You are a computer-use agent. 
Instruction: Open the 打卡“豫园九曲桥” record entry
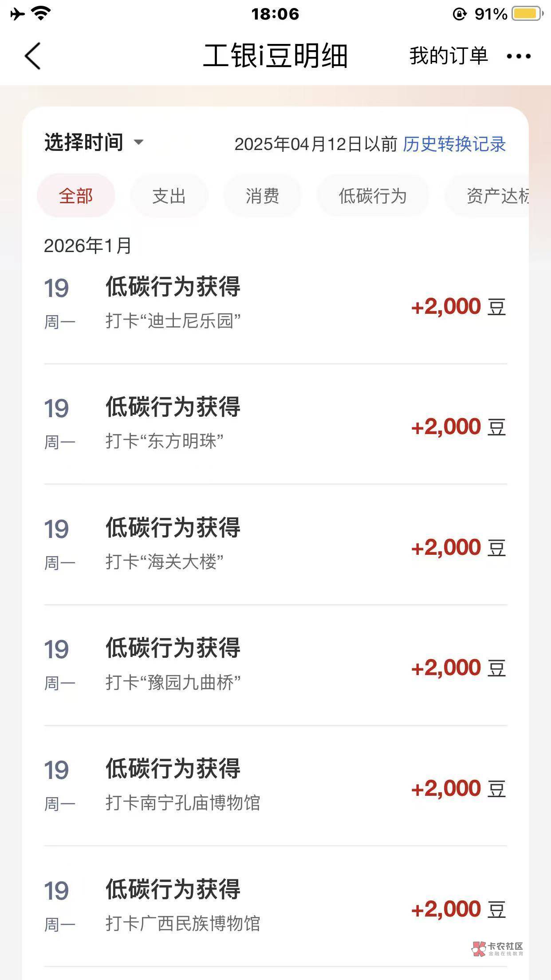[x=275, y=666]
